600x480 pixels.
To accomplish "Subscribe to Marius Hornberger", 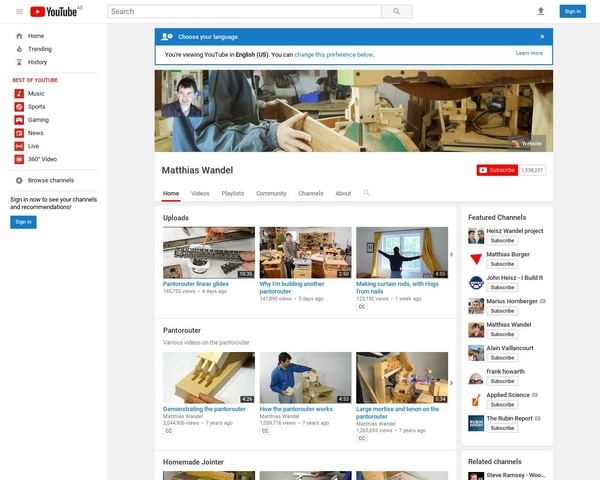I will [502, 311].
